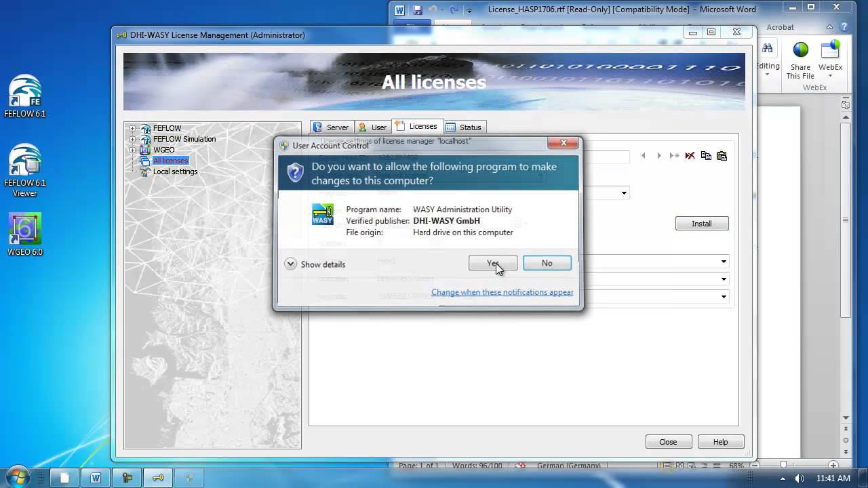868x488 pixels.
Task: Open the Word taskbar button
Action: (96, 478)
